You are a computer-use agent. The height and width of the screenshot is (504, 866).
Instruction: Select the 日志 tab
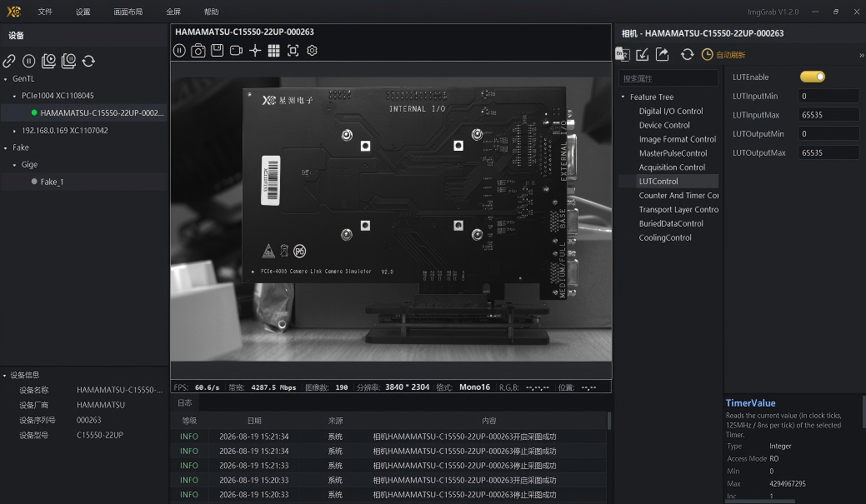(184, 403)
